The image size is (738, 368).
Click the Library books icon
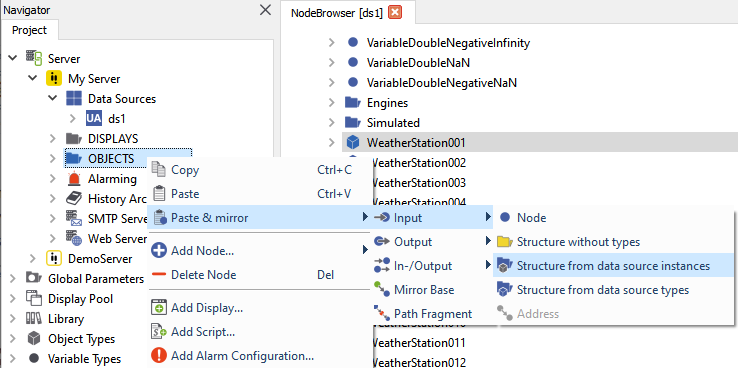[x=34, y=319]
